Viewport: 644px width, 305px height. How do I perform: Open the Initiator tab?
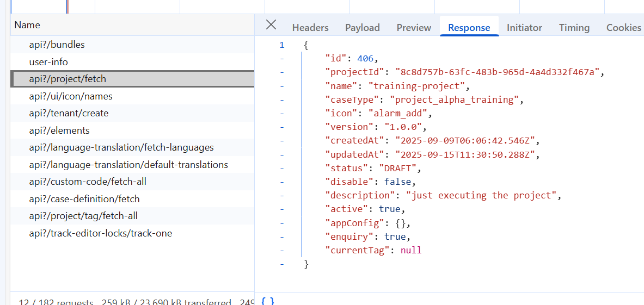point(524,28)
